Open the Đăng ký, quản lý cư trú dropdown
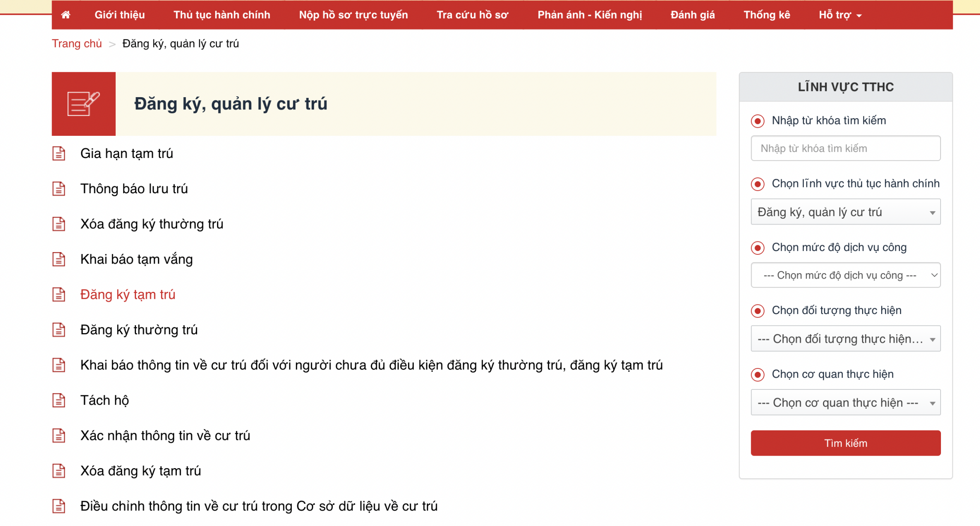Viewport: 980px width, 526px height. point(845,212)
